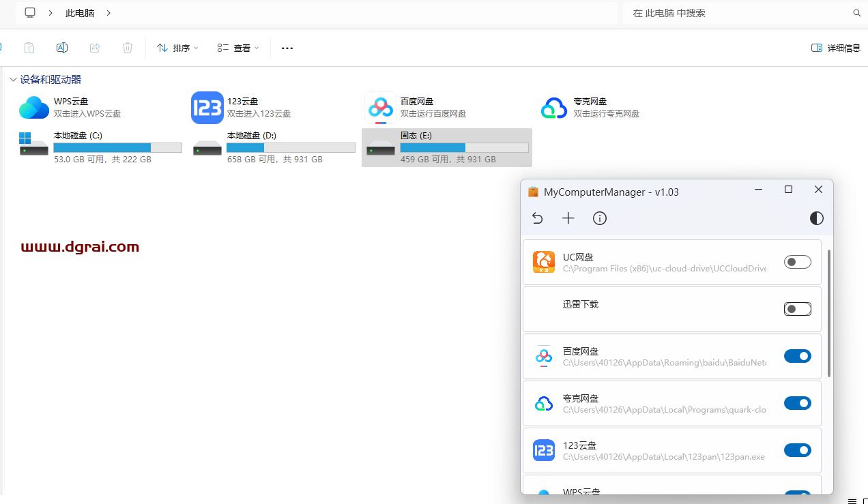
Task: Click MyComputerManager title bar app icon
Action: [534, 192]
